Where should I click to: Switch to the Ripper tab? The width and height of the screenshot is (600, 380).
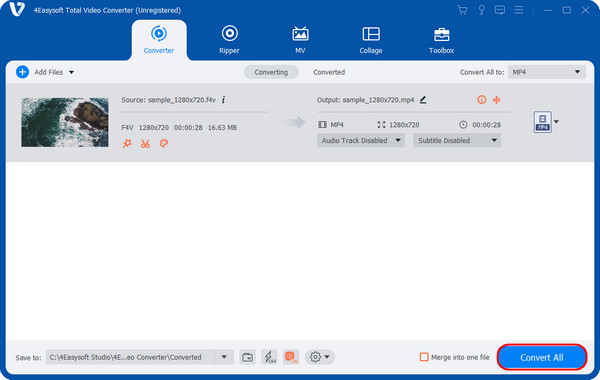click(x=229, y=40)
